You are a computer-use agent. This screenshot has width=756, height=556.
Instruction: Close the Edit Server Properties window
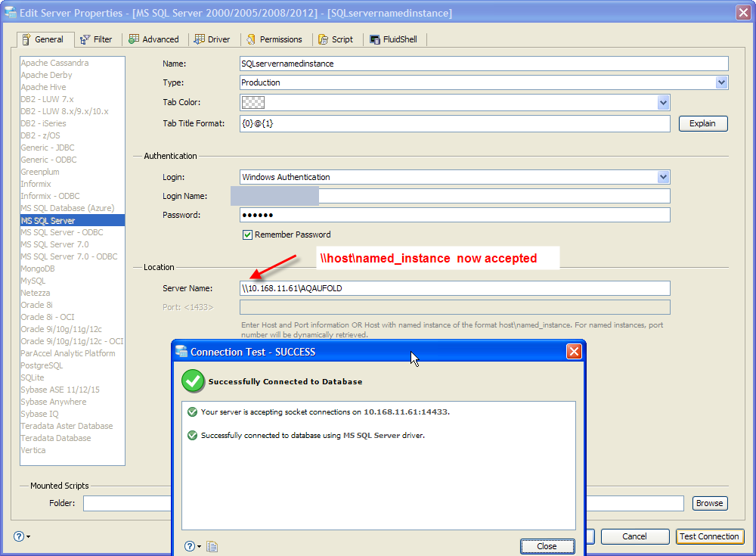743,13
